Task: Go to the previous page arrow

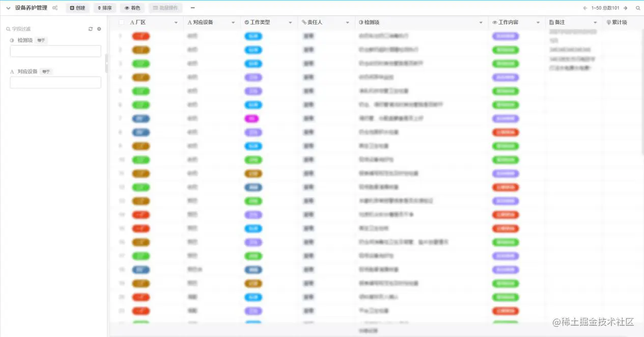Action: [585, 8]
